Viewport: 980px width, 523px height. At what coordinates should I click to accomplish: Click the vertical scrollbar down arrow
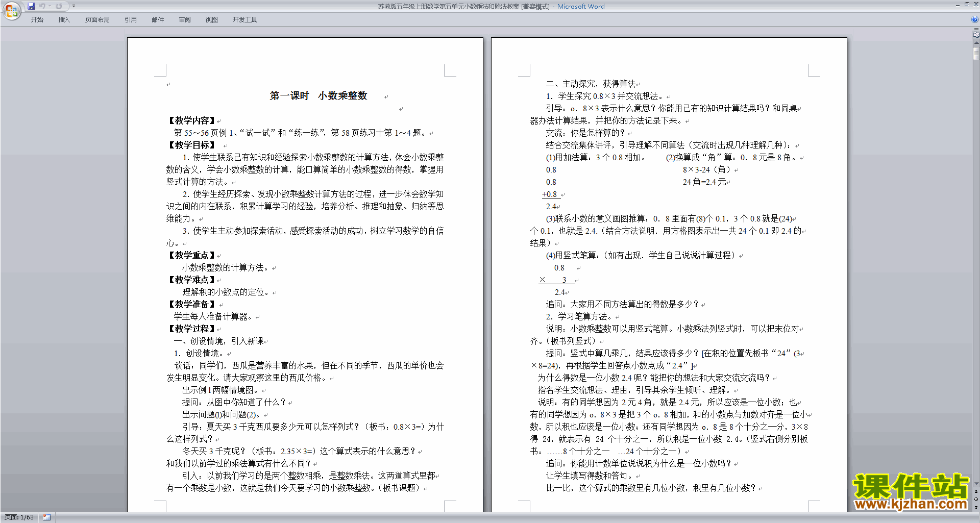976,484
